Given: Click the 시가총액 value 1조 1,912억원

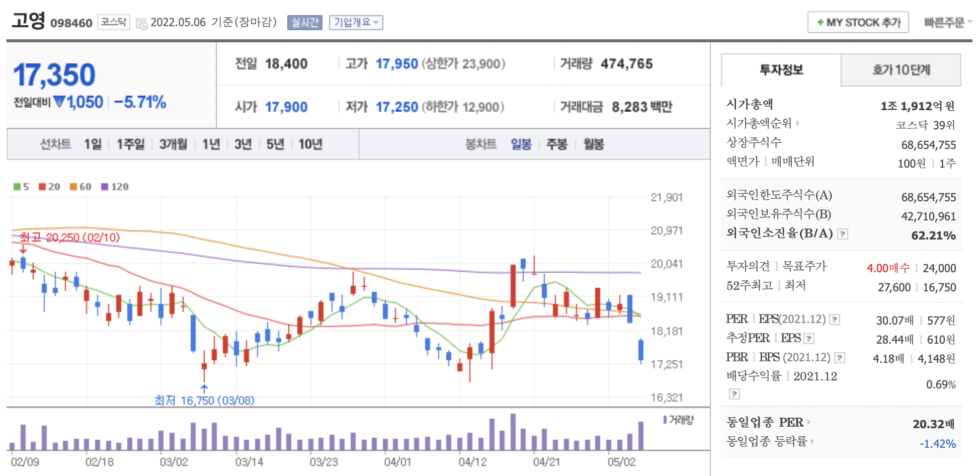Looking at the screenshot, I should click(918, 106).
